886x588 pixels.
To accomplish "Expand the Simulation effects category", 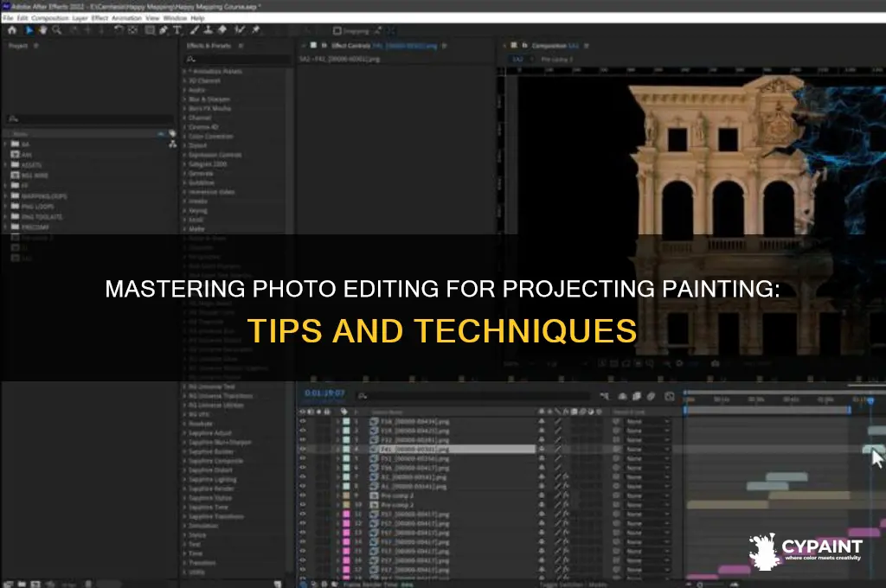I will 184,526.
